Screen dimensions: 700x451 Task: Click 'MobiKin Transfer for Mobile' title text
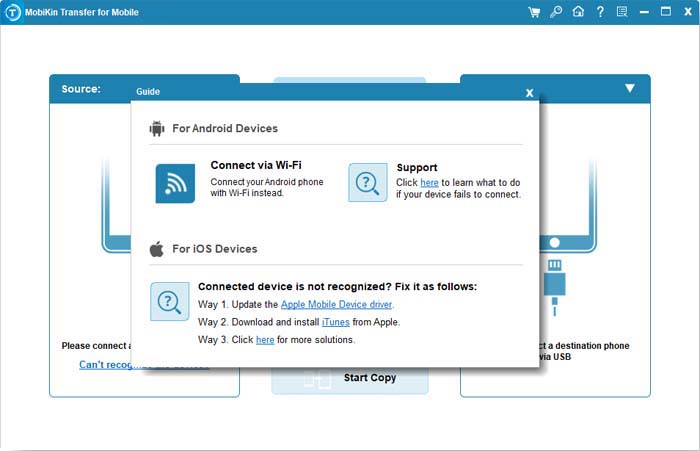(82, 13)
